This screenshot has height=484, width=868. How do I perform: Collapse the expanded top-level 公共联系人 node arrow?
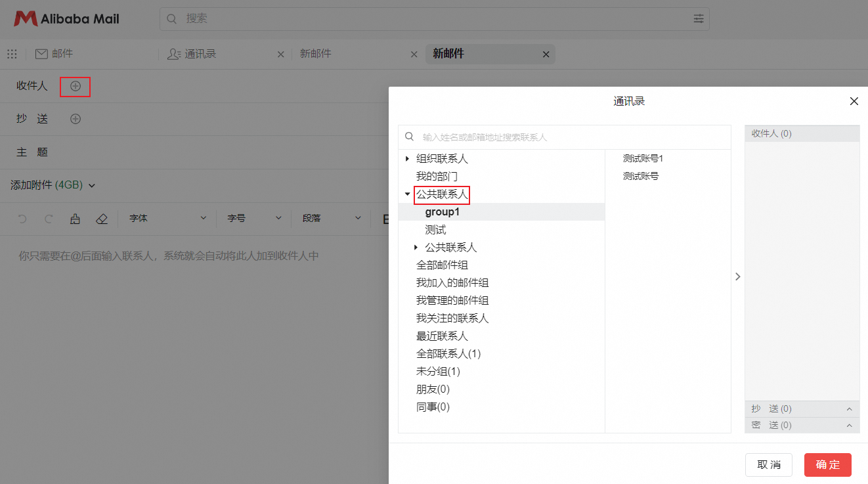pyautogui.click(x=408, y=194)
